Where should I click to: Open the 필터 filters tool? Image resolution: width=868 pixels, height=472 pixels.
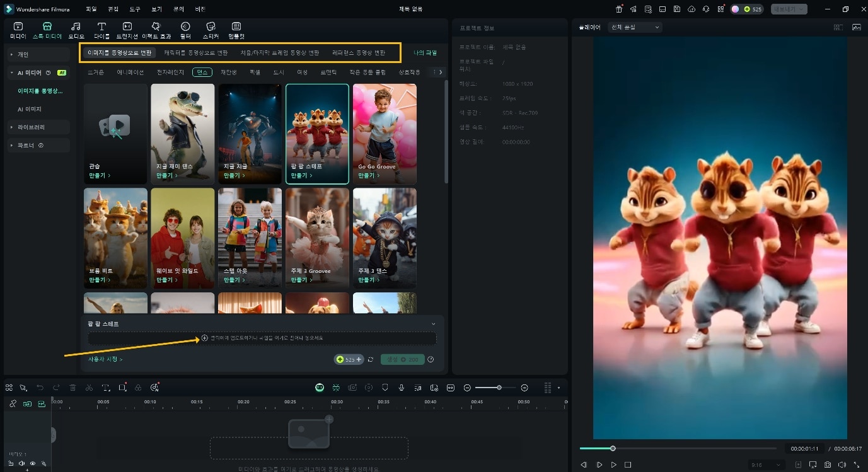[185, 30]
